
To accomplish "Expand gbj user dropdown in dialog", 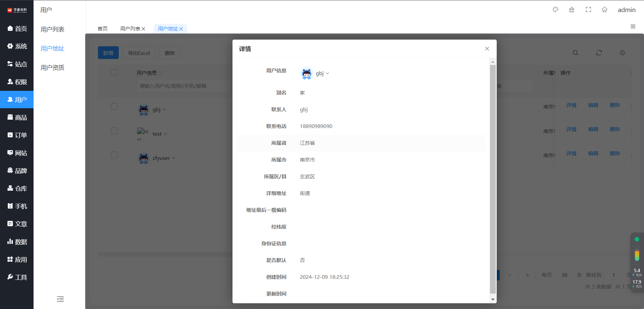I will click(327, 73).
